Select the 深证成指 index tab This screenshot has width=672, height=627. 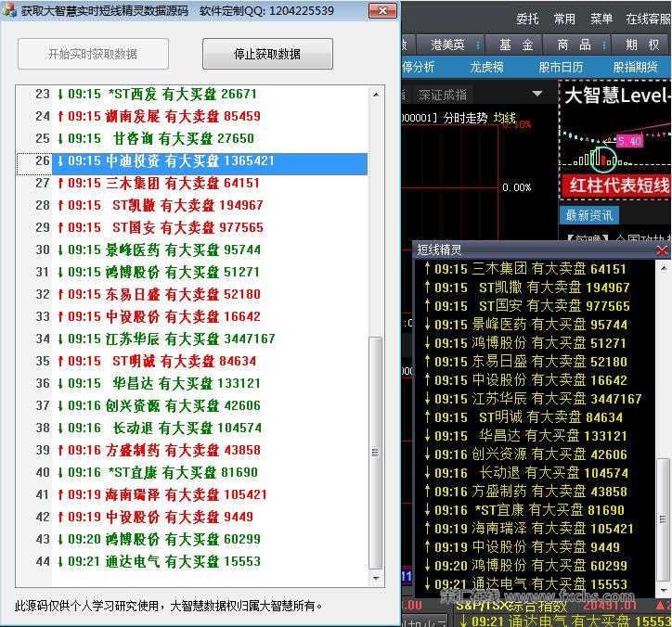point(443,95)
